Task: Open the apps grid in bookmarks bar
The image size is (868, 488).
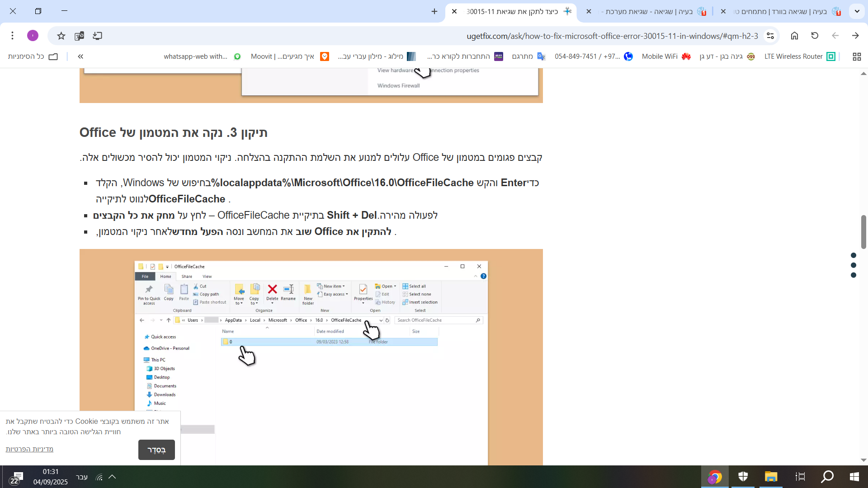Action: 856,56
